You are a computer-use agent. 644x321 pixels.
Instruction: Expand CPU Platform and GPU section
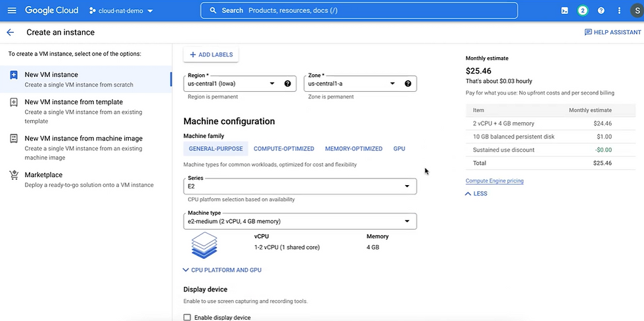pos(222,270)
